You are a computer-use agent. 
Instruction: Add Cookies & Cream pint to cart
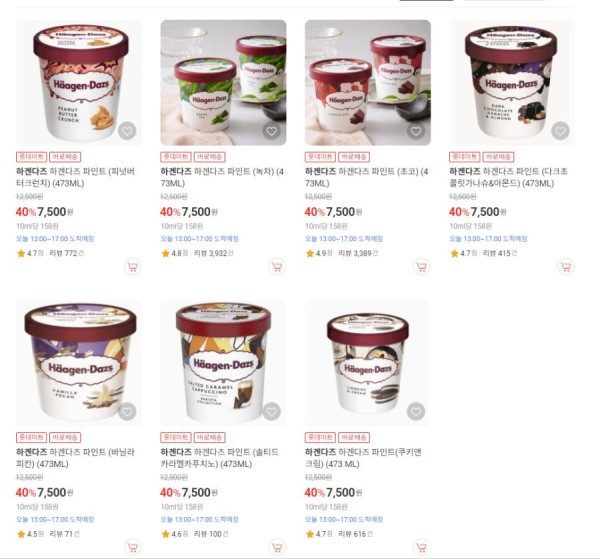tap(421, 548)
